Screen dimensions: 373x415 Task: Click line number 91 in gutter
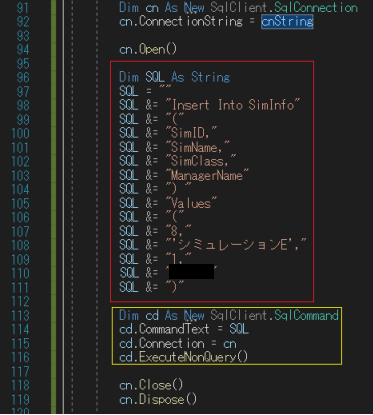pos(23,8)
